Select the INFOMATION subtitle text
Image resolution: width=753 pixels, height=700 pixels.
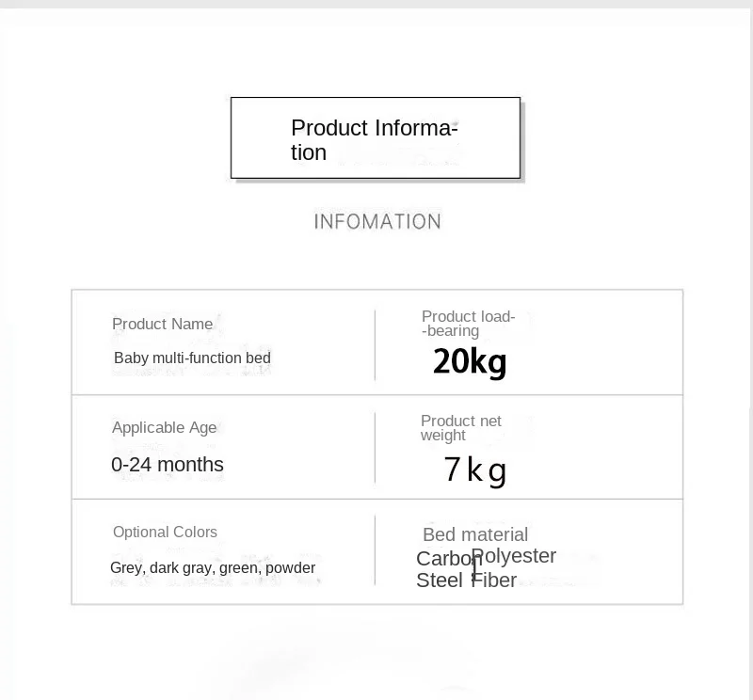377,222
